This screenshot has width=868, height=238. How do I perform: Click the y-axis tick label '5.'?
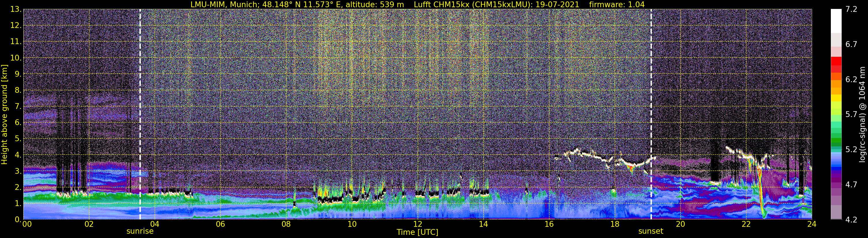[x=18, y=139]
